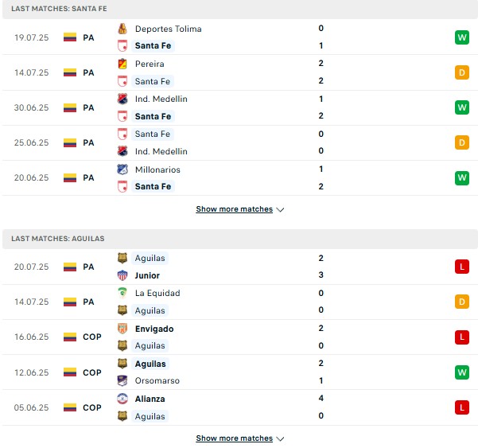Click the Pereira team crest icon
The height and width of the screenshot is (448, 478).
click(x=122, y=64)
